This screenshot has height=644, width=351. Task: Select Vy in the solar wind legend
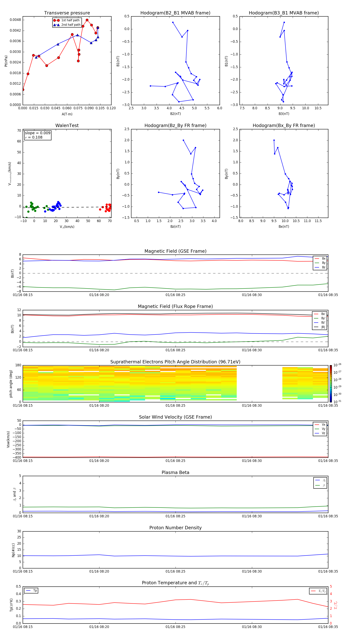point(320,429)
